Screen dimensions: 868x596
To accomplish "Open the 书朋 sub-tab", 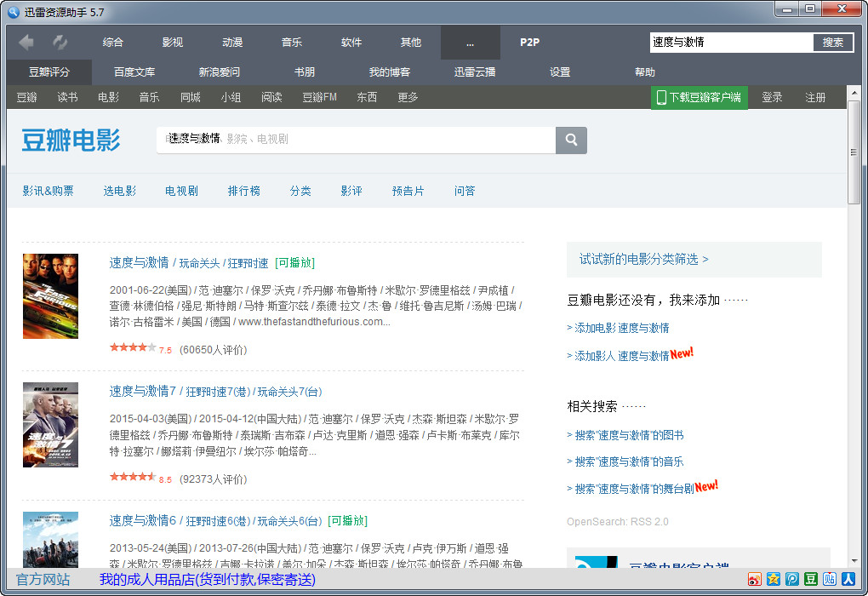I will click(x=305, y=72).
